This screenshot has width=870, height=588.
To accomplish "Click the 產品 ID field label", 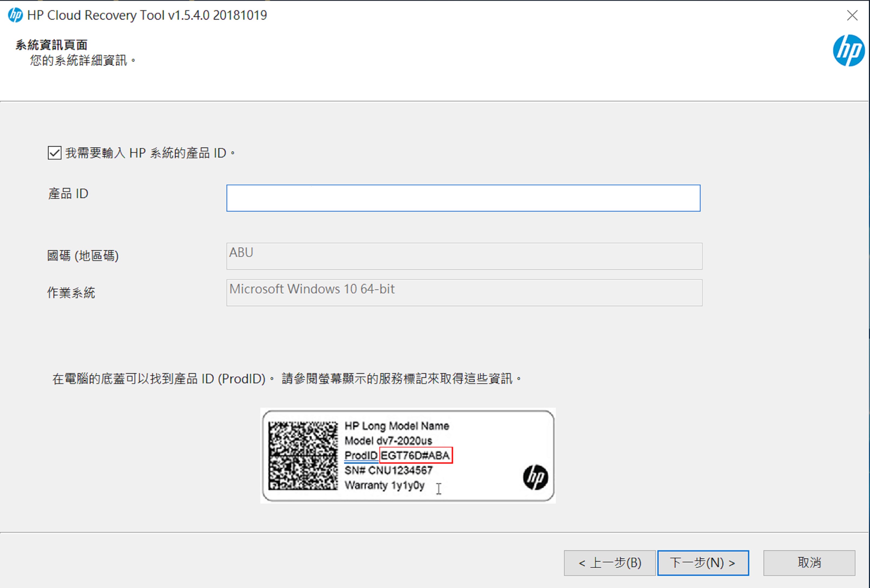I will click(x=68, y=194).
